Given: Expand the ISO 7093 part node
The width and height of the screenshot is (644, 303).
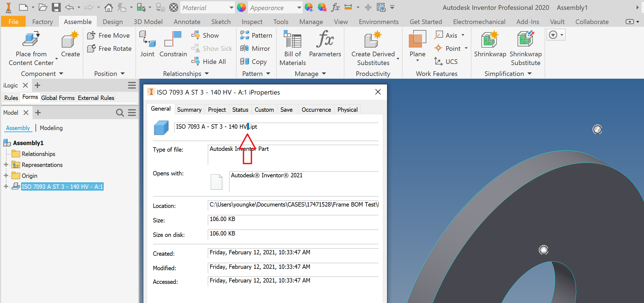Looking at the screenshot, I should click(6, 187).
